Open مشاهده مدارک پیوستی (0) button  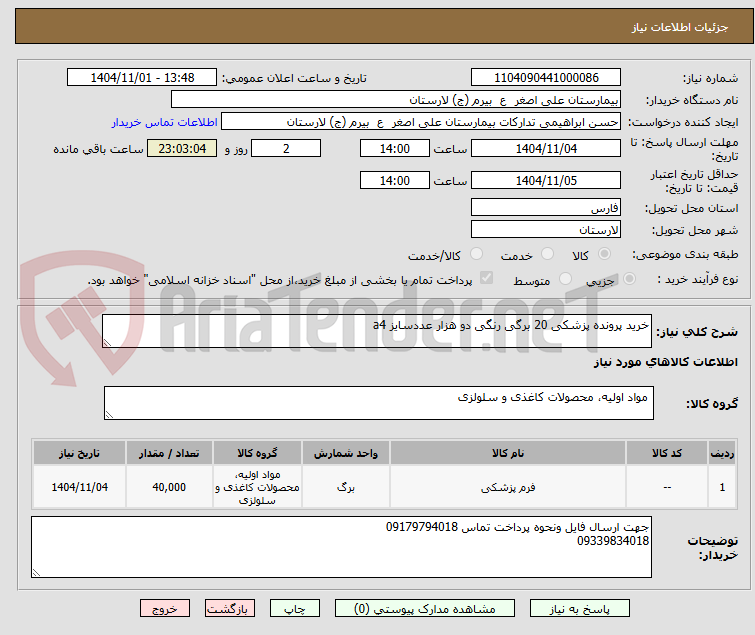(424, 608)
